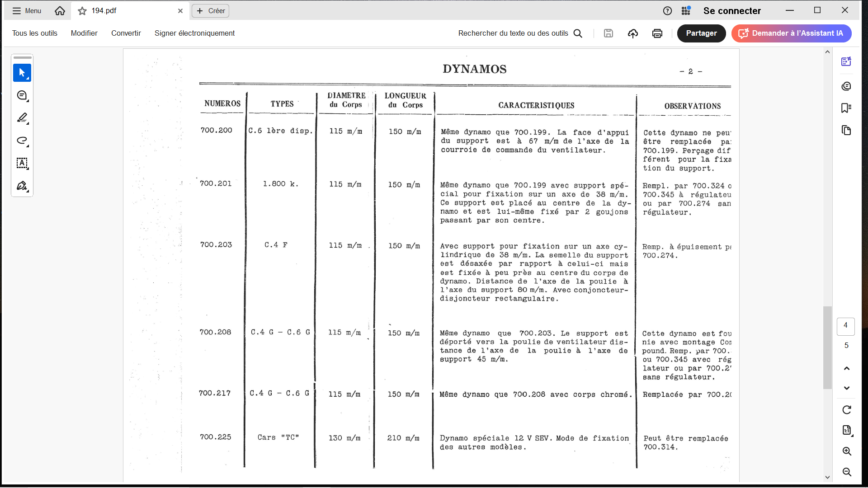
Task: Click the Partager button
Action: tap(701, 33)
